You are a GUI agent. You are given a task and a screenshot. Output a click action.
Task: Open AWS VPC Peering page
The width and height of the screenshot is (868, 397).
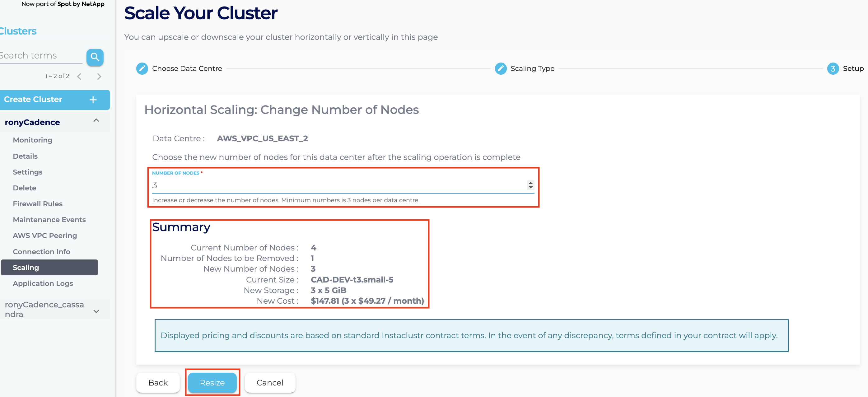(45, 235)
